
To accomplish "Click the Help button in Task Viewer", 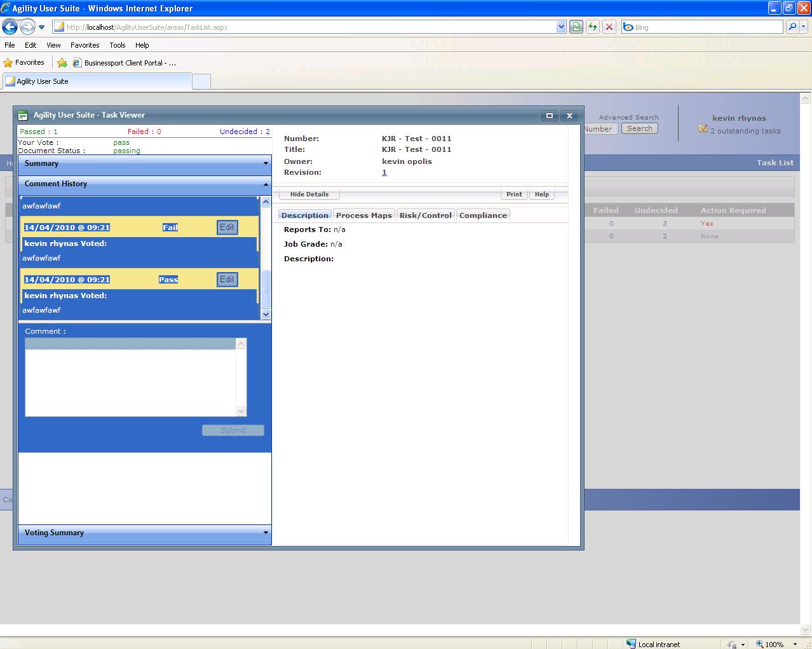I will pyautogui.click(x=541, y=194).
